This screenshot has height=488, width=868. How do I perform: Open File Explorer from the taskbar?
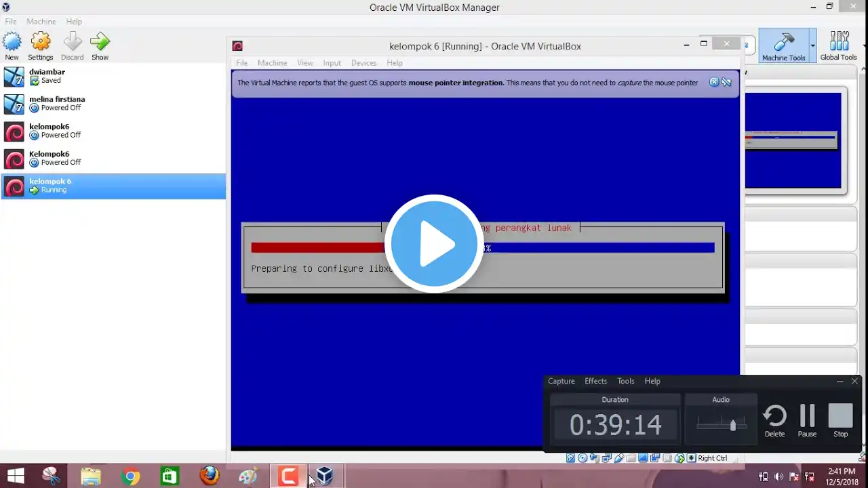[x=91, y=476]
